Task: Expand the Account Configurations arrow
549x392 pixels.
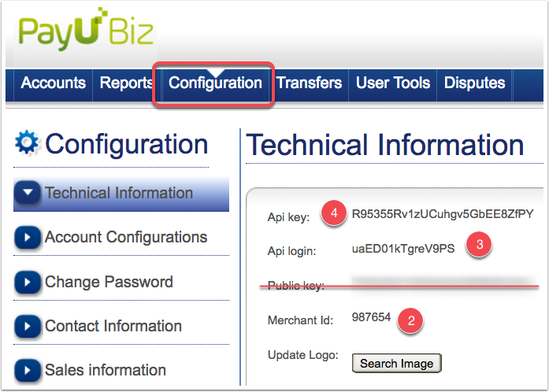Action: coord(28,237)
